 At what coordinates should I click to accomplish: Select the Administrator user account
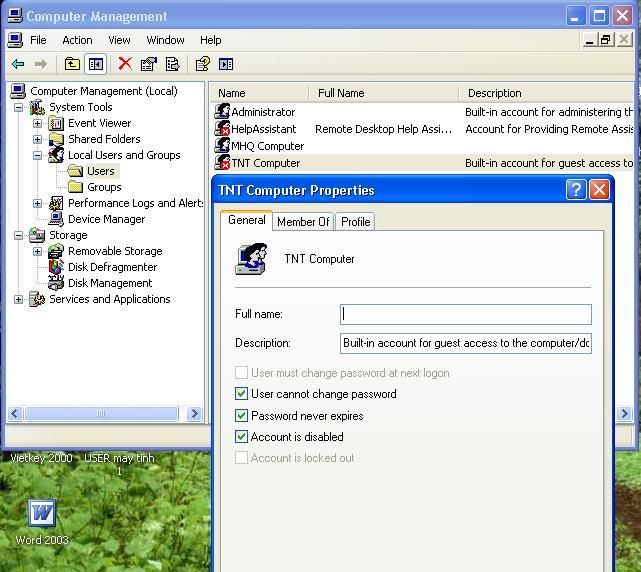click(x=262, y=112)
